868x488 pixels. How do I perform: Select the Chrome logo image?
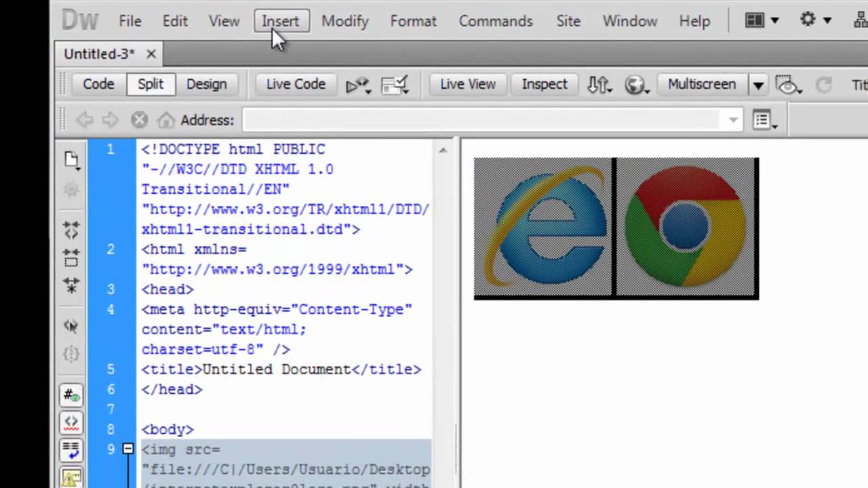[x=686, y=228]
